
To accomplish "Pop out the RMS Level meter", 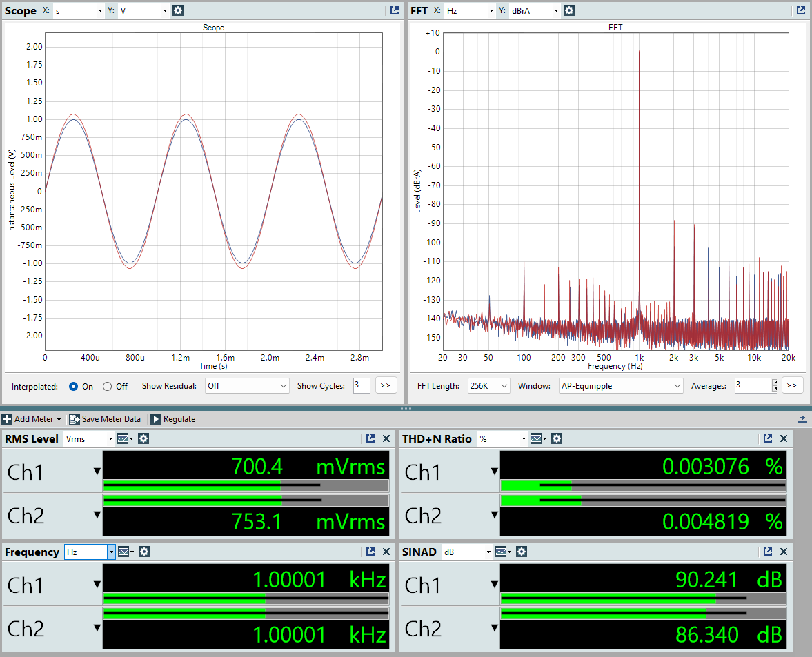I will click(x=370, y=438).
